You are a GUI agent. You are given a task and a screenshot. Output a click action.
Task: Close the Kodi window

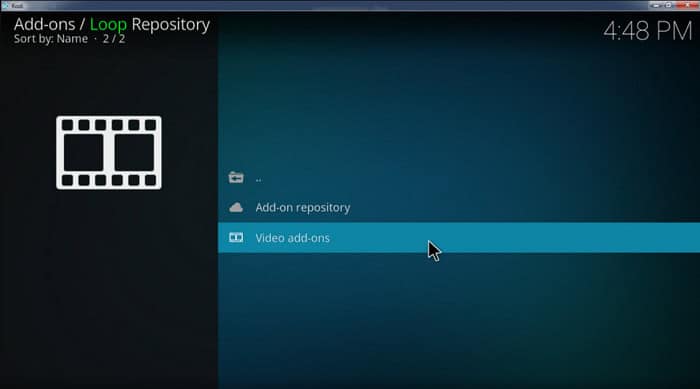tap(687, 5)
